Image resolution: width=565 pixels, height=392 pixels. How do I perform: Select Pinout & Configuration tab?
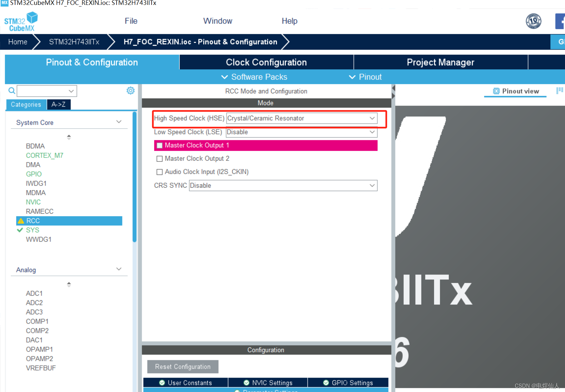pos(92,62)
